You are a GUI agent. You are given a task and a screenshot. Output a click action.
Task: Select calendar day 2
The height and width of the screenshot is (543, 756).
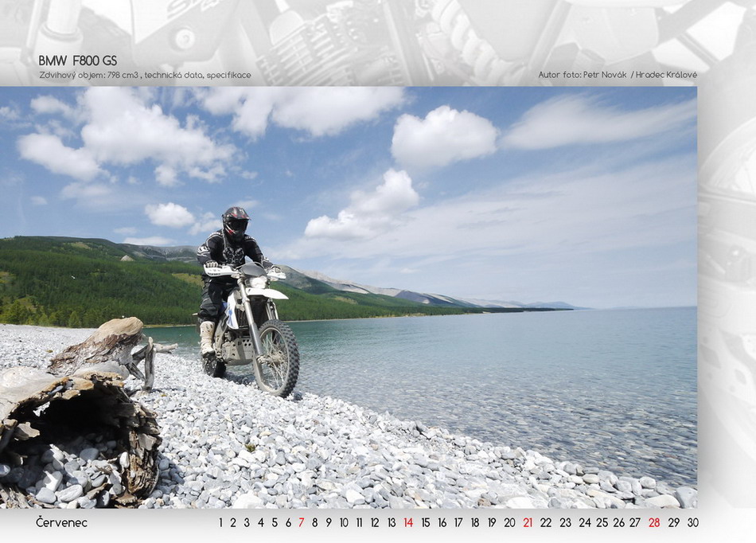coord(233,523)
